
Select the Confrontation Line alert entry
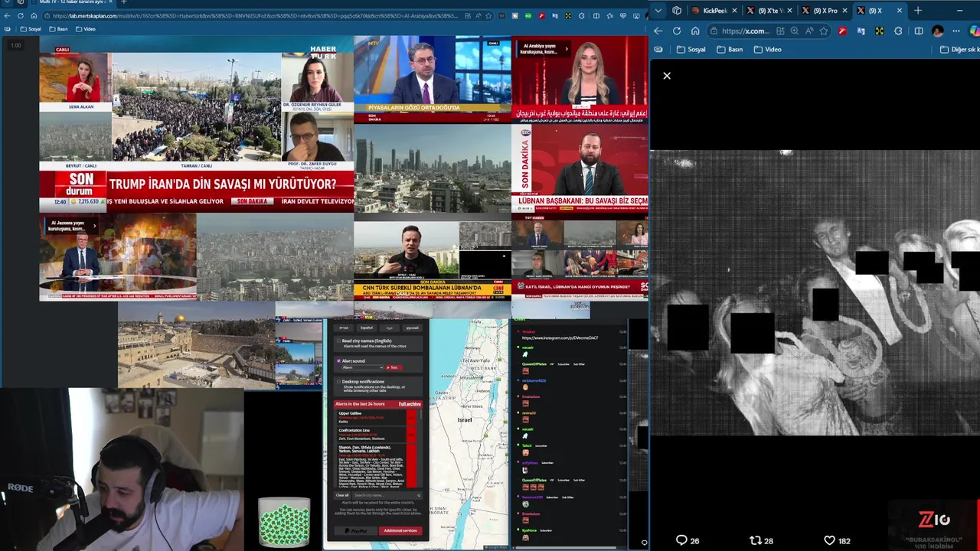pyautogui.click(x=375, y=434)
